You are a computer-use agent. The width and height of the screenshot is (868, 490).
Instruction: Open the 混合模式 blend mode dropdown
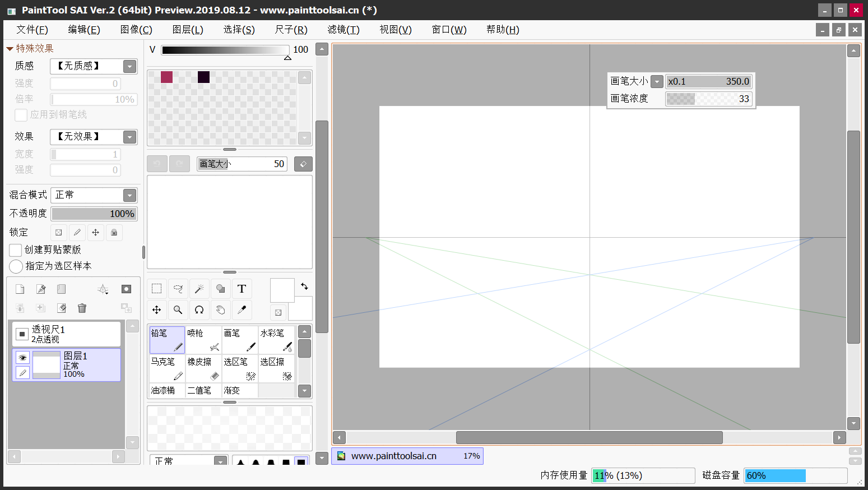(130, 195)
